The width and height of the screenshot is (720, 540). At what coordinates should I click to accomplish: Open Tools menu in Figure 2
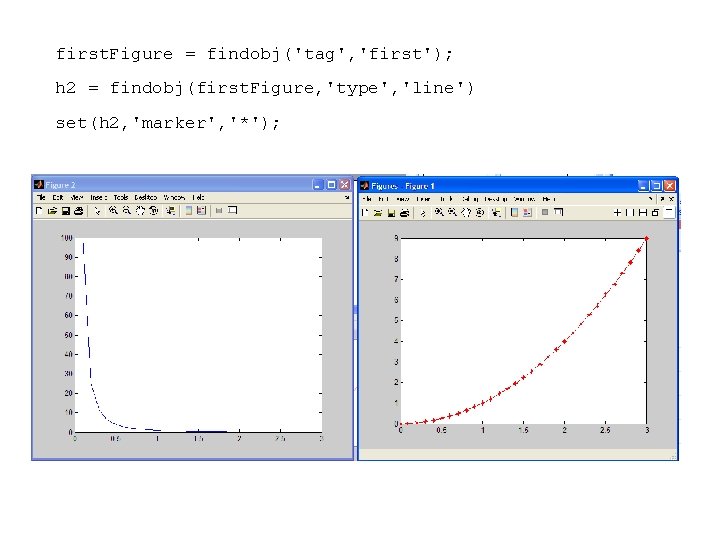(x=121, y=197)
